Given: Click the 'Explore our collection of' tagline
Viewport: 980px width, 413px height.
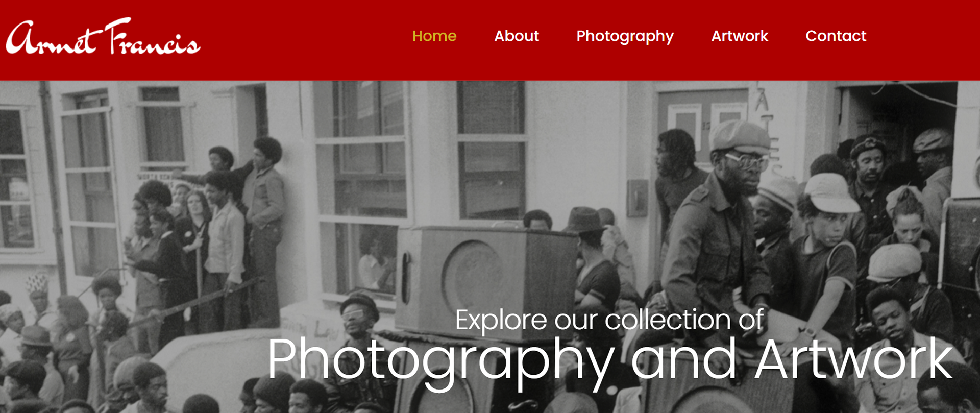Looking at the screenshot, I should pos(609,320).
